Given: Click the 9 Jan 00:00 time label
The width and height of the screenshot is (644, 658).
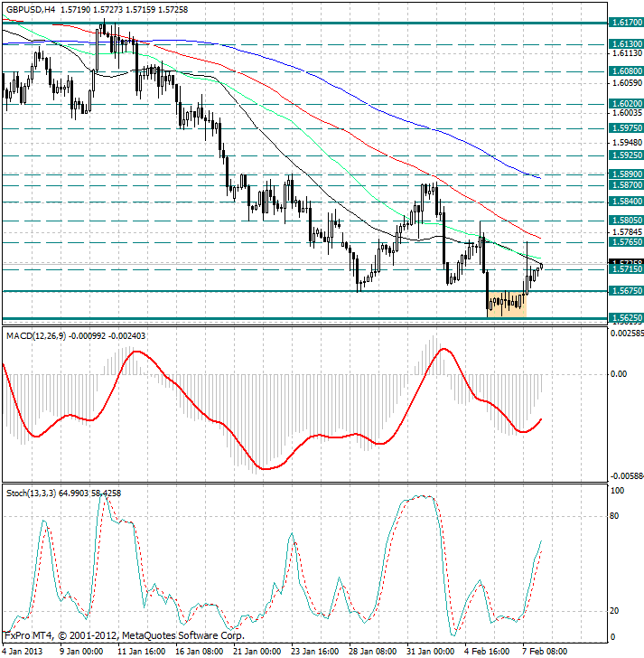Looking at the screenshot, I should pos(81,652).
